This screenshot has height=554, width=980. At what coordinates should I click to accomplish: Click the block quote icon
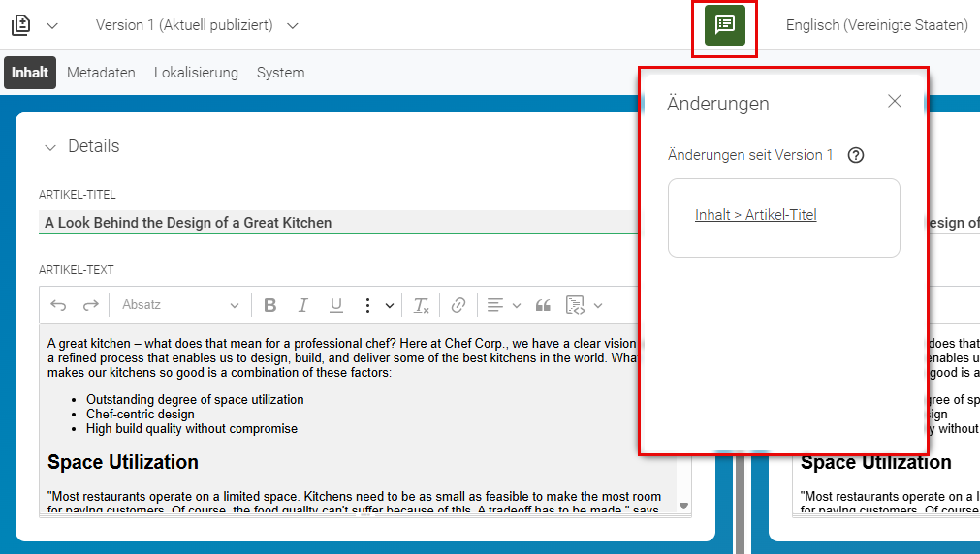[543, 305]
